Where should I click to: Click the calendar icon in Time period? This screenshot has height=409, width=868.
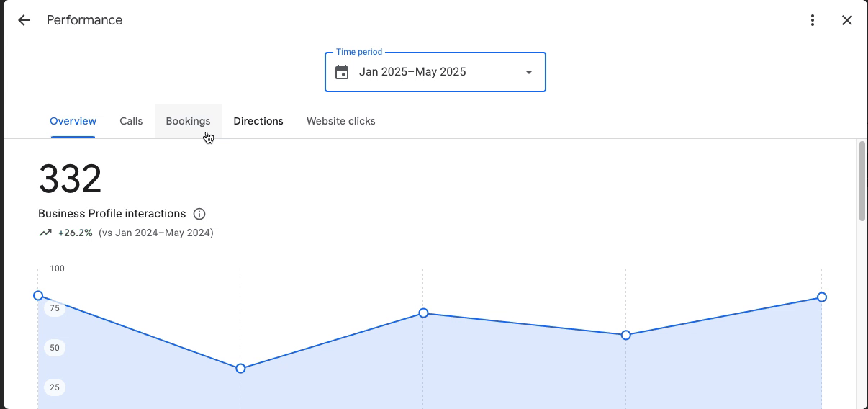point(342,72)
